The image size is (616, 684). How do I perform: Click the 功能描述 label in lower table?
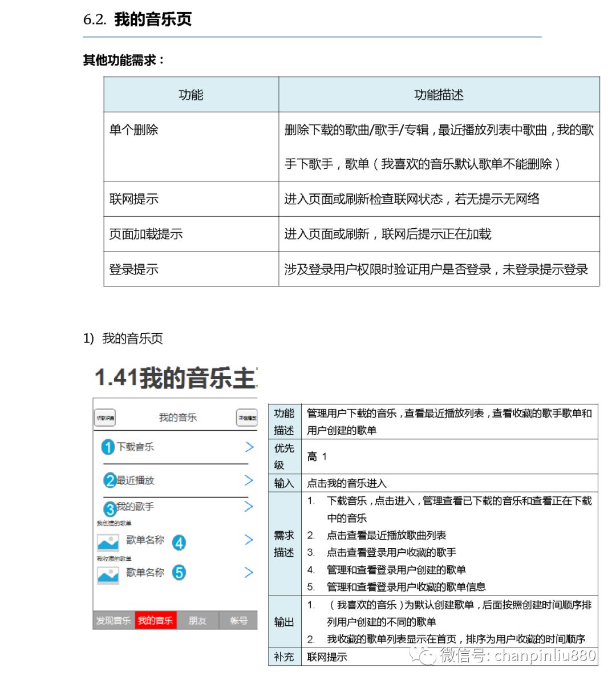click(x=285, y=422)
